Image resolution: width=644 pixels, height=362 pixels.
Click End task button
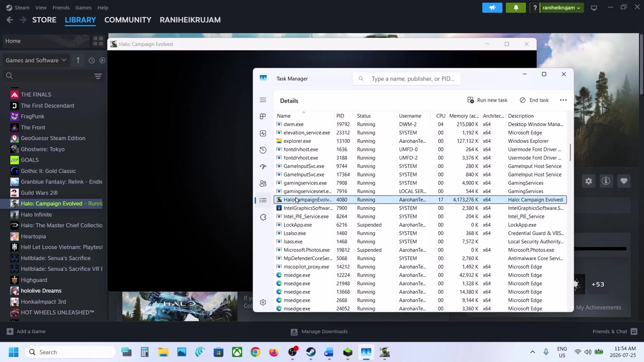click(x=534, y=100)
